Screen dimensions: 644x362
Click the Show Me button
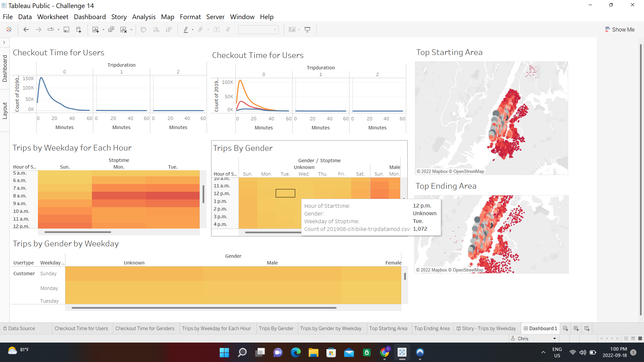click(620, 29)
